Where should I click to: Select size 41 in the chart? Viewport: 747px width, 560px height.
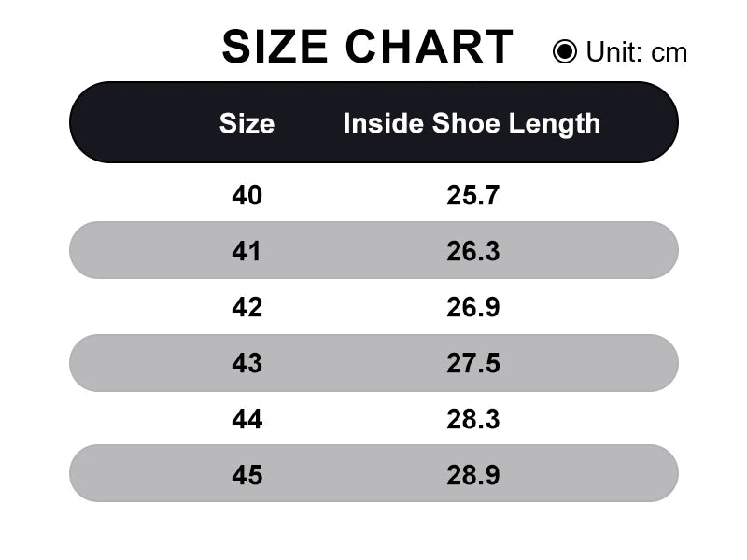247,251
